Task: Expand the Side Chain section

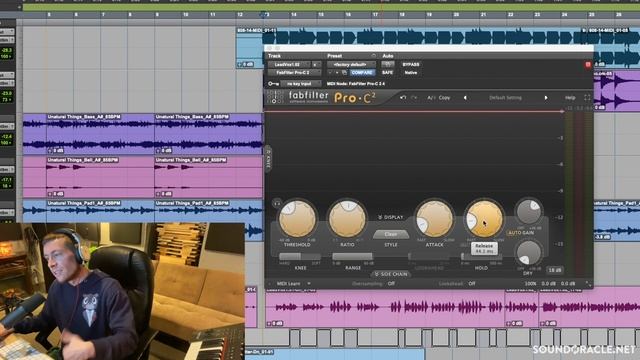Action: (x=391, y=274)
